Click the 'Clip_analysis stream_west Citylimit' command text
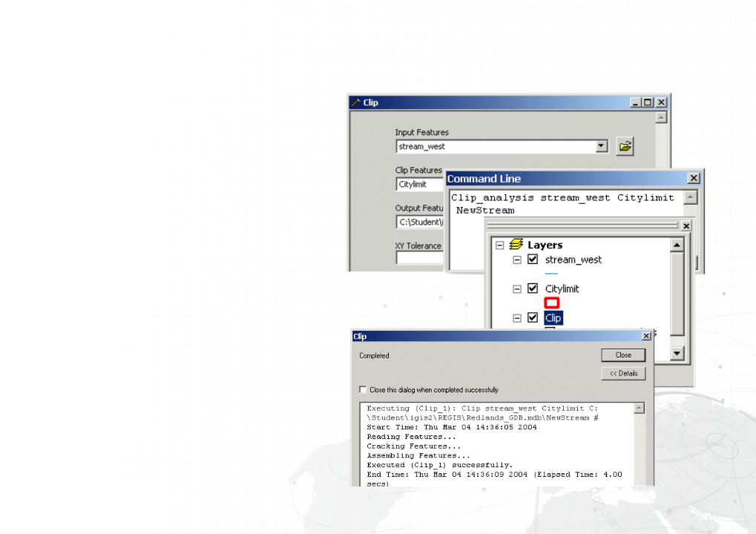The height and width of the screenshot is (534, 756). (562, 197)
